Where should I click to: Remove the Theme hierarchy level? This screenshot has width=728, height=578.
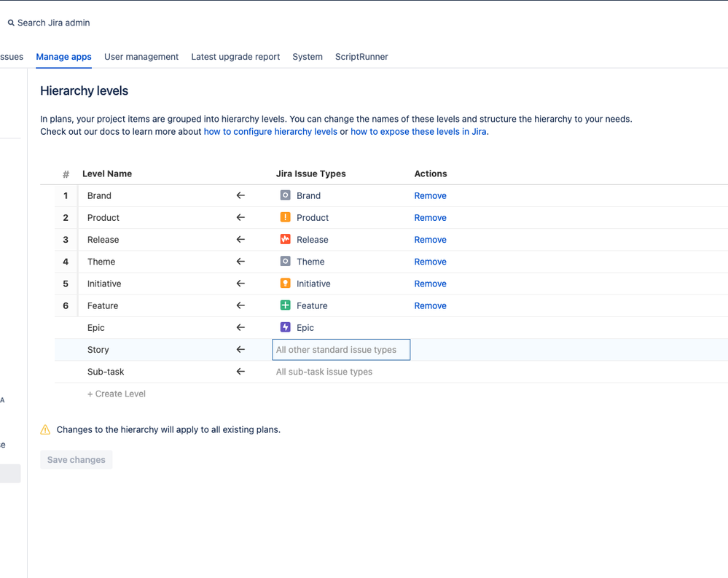click(x=431, y=262)
